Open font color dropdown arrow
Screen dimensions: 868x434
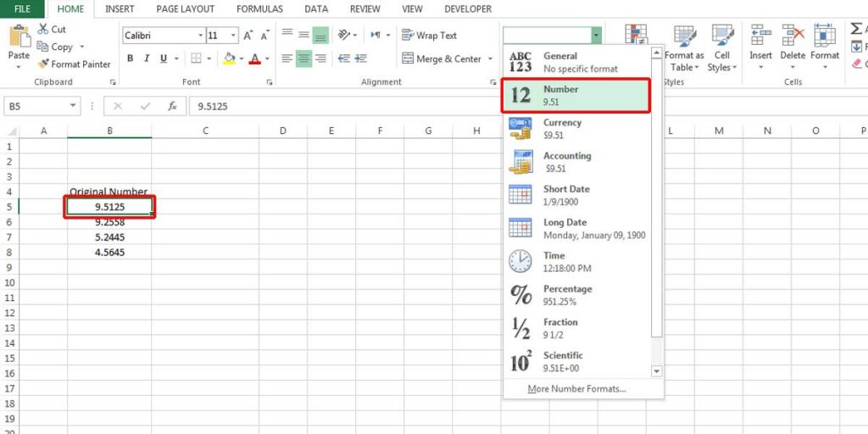coord(267,58)
